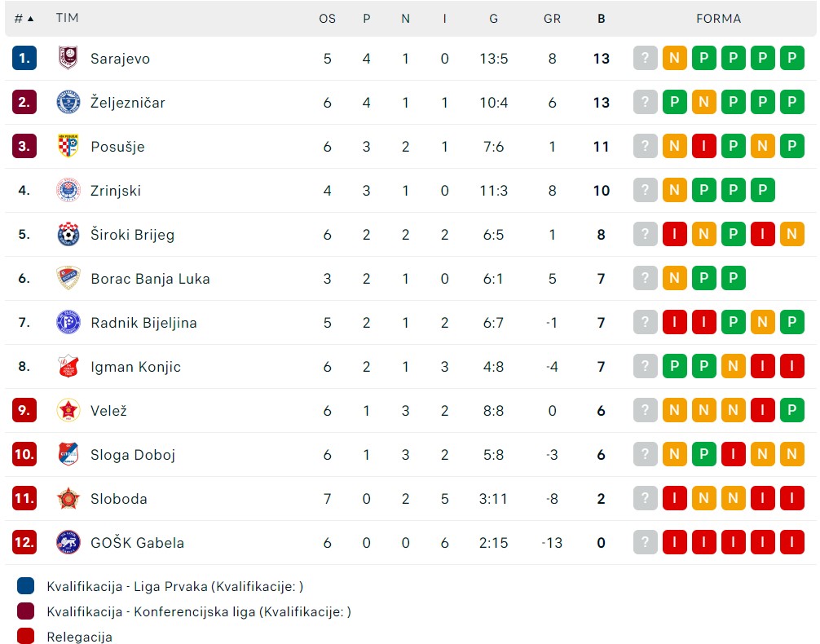Click the Posušje team crest
Image resolution: width=820 pixels, height=644 pixels.
pyautogui.click(x=68, y=146)
